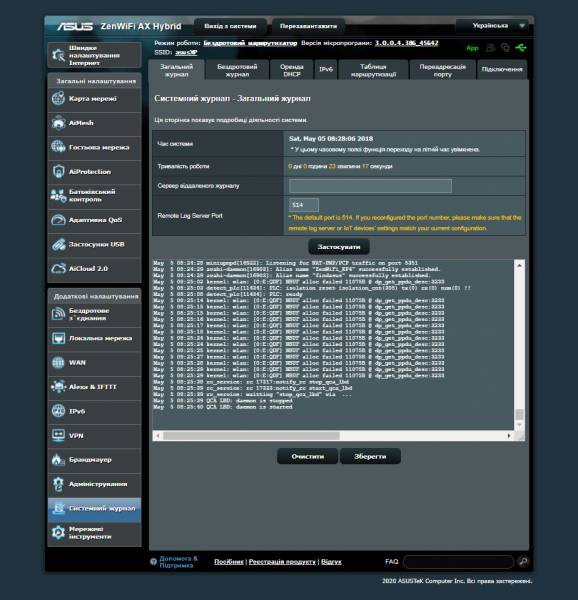Open Adaptive QoS gauge icon
The width and height of the screenshot is (578, 600).
coord(58,220)
